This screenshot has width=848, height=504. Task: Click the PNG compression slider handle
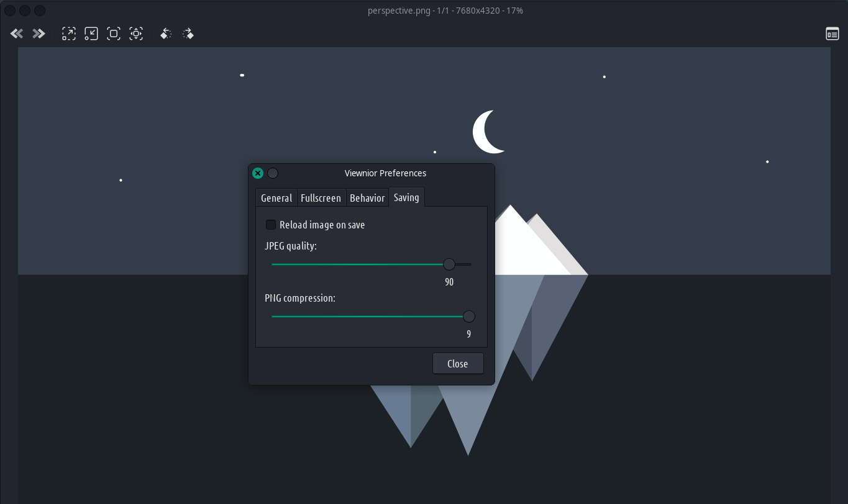click(x=469, y=317)
